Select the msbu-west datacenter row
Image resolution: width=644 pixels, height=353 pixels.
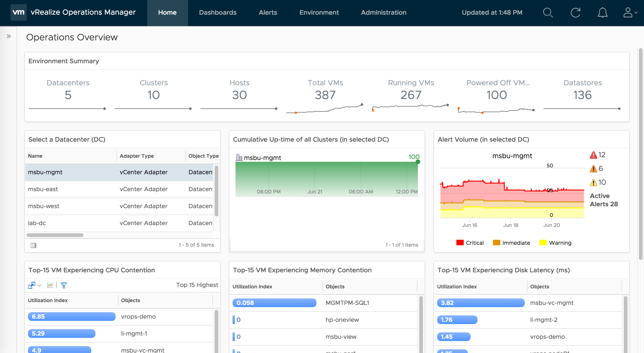119,206
